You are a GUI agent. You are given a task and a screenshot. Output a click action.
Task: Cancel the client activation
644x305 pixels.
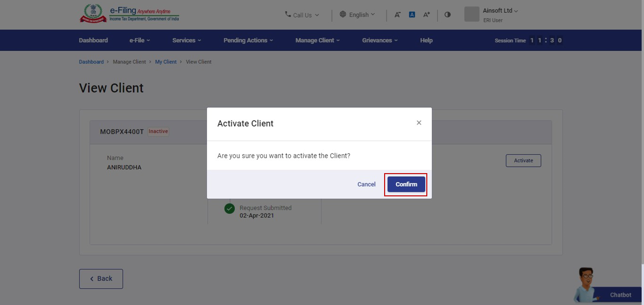[366, 184]
